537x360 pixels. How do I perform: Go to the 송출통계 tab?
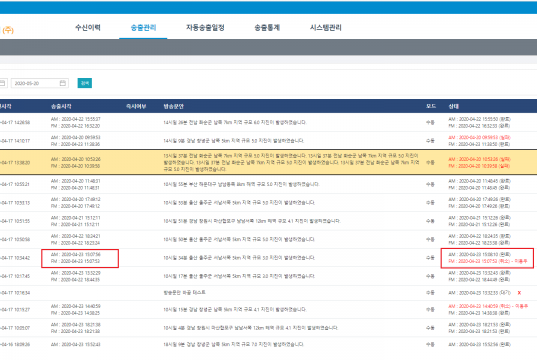pyautogui.click(x=267, y=28)
